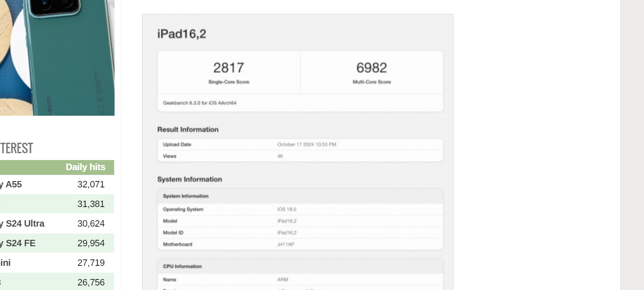Click the Views count 46
This screenshot has height=290, width=644.
(280, 156)
